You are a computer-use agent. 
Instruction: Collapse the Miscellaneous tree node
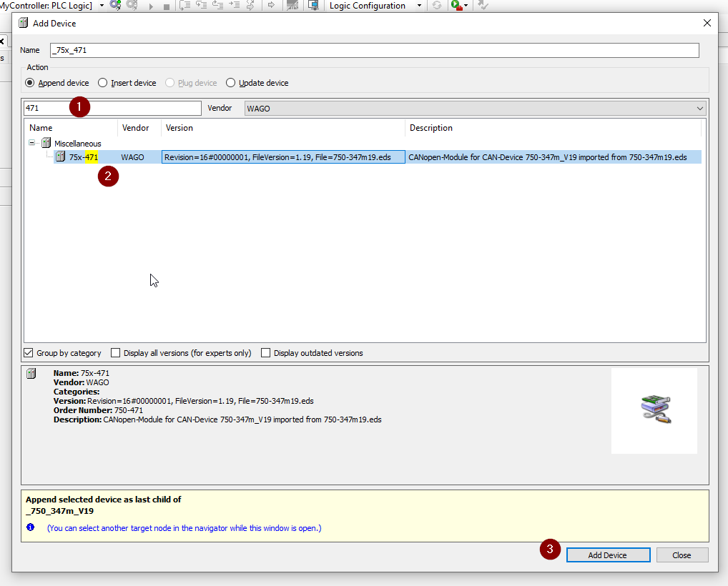[31, 142]
